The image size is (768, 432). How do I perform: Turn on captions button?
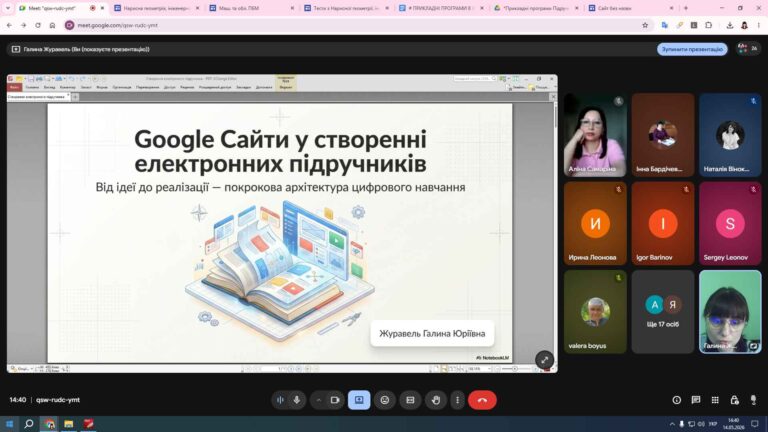(x=410, y=400)
